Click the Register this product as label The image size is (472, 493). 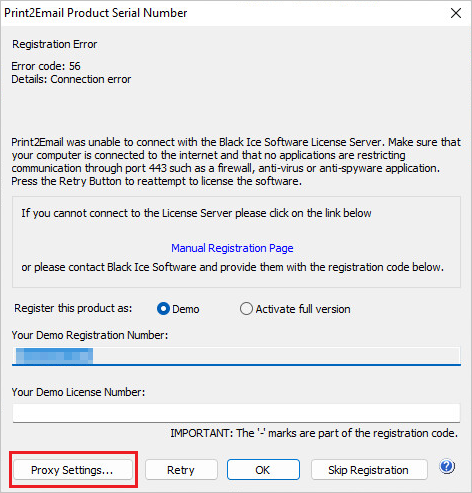tap(73, 308)
